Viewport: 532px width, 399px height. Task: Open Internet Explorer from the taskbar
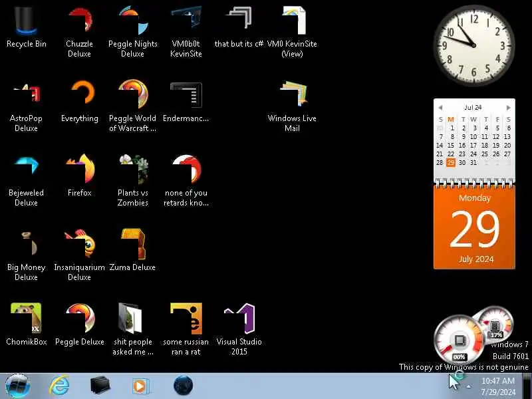59,386
